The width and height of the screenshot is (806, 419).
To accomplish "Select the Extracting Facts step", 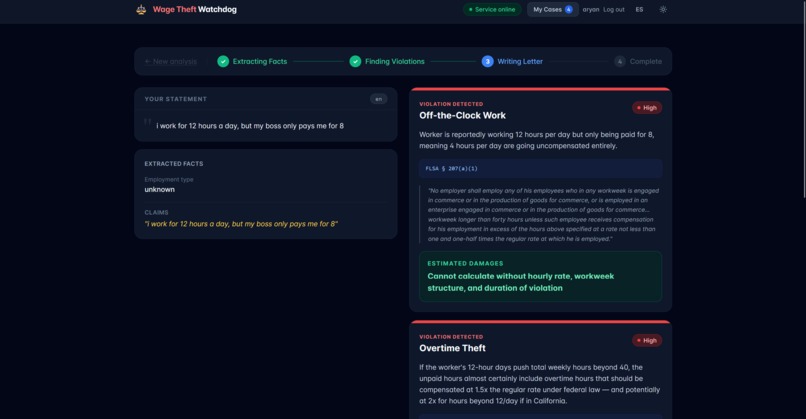I will [x=260, y=61].
